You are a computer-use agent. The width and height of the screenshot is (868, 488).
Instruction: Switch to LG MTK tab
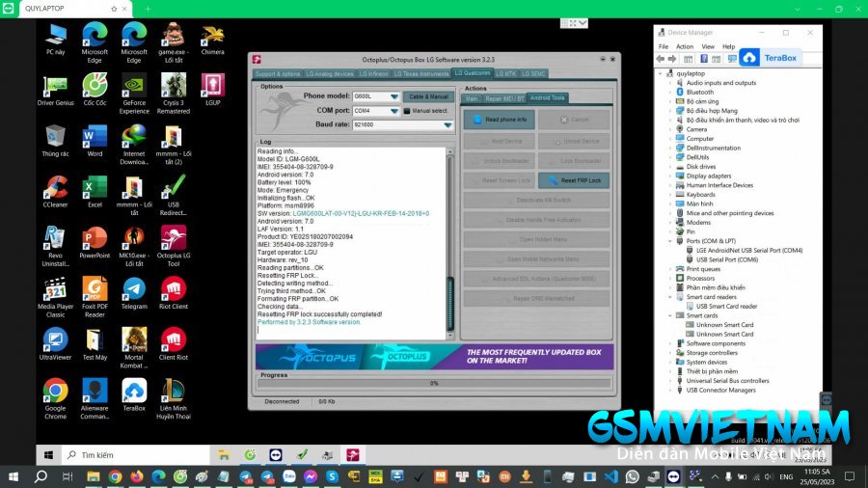[x=505, y=73]
